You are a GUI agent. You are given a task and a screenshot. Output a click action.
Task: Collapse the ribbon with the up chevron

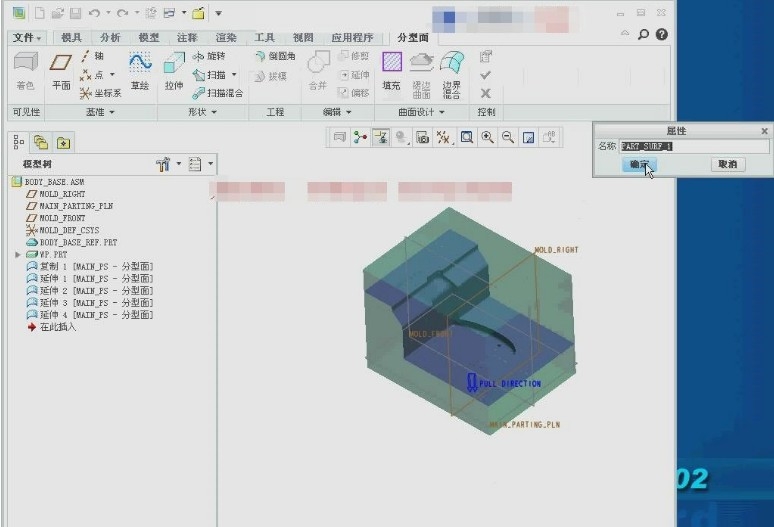pyautogui.click(x=625, y=34)
